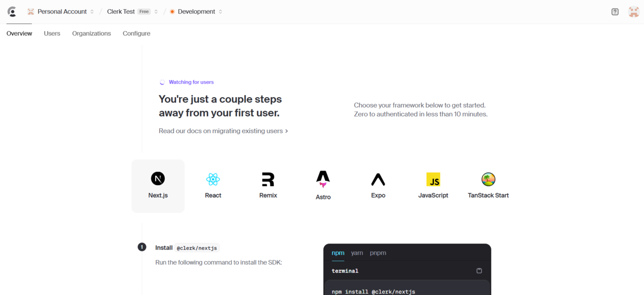The image size is (644, 295).
Task: Switch to the Organizations tab
Action: coord(92,33)
